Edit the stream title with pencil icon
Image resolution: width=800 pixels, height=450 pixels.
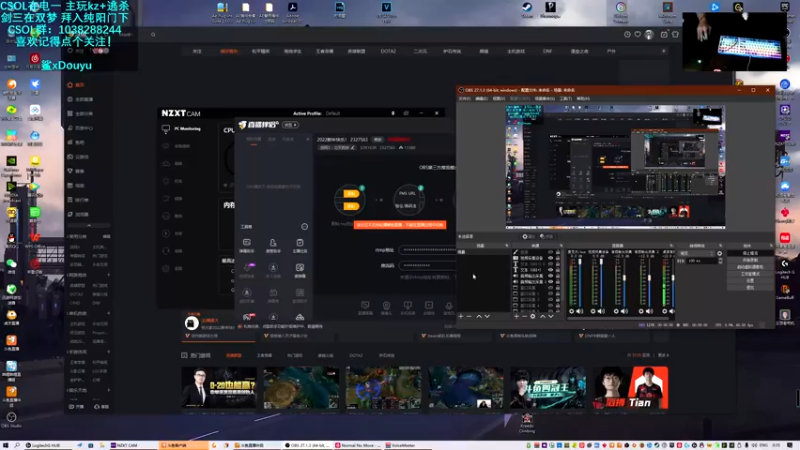point(353,147)
